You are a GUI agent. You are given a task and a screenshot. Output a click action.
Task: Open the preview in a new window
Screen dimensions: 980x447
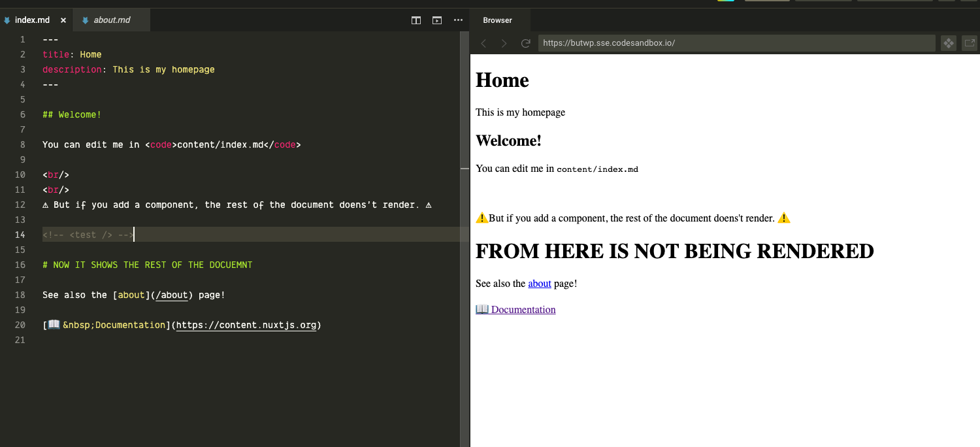pyautogui.click(x=970, y=42)
